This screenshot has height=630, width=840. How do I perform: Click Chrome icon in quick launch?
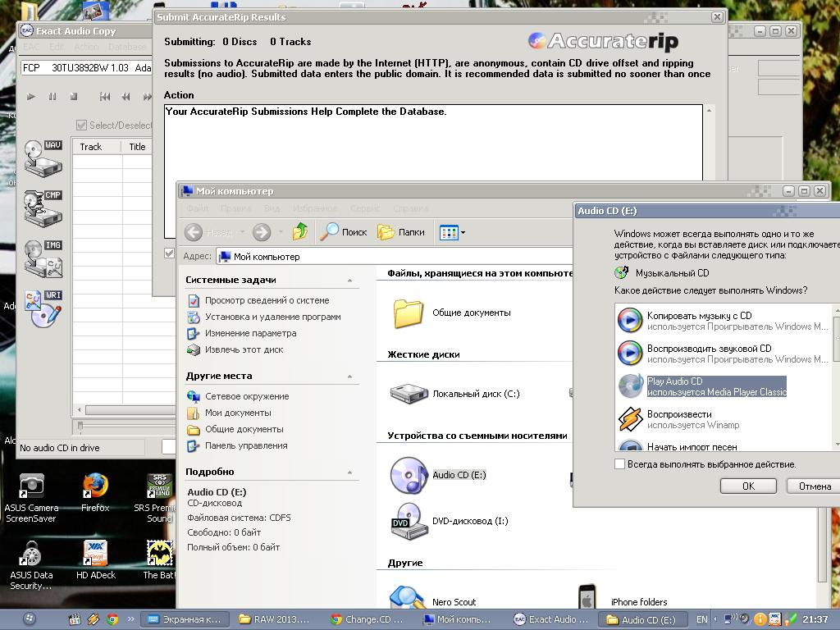[112, 620]
